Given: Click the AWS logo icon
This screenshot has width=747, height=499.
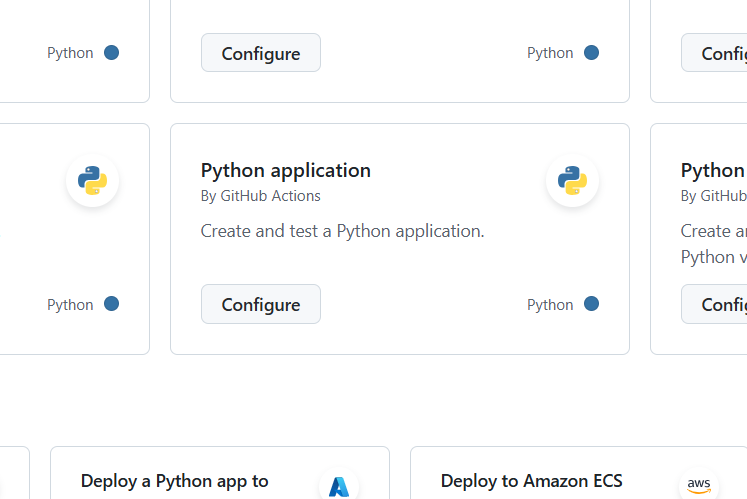Looking at the screenshot, I should [x=698, y=485].
